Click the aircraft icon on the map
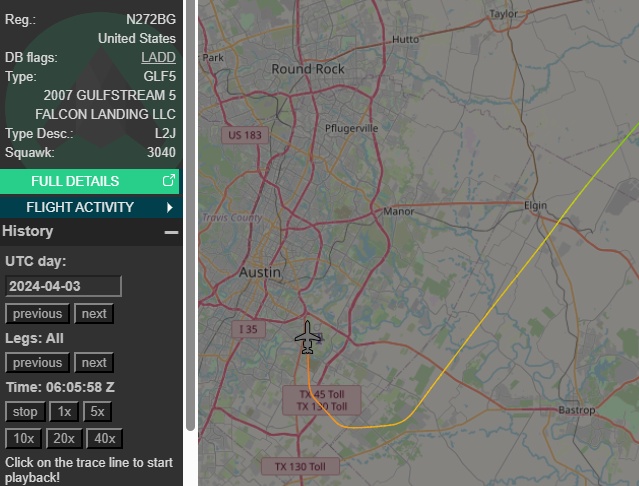Image resolution: width=639 pixels, height=486 pixels. (308, 337)
